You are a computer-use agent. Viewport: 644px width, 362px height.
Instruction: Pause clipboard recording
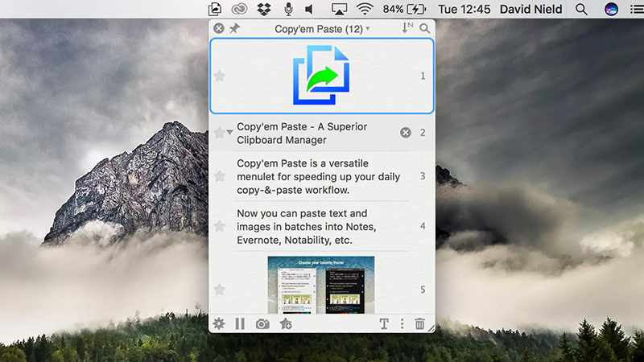click(x=240, y=324)
